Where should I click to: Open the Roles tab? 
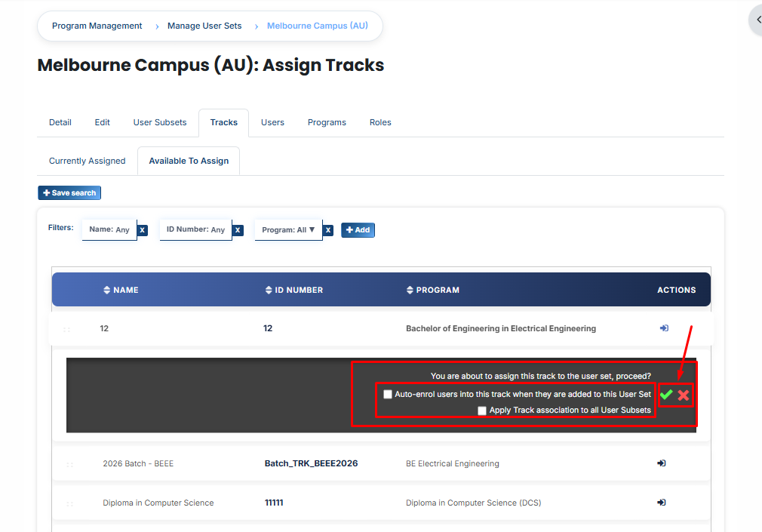(380, 122)
